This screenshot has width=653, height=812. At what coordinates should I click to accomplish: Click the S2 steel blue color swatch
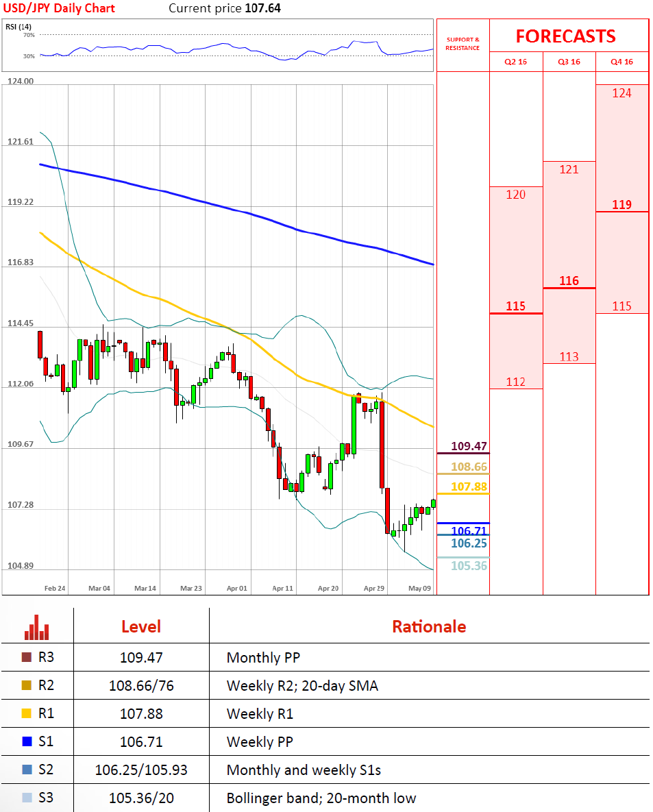click(27, 769)
